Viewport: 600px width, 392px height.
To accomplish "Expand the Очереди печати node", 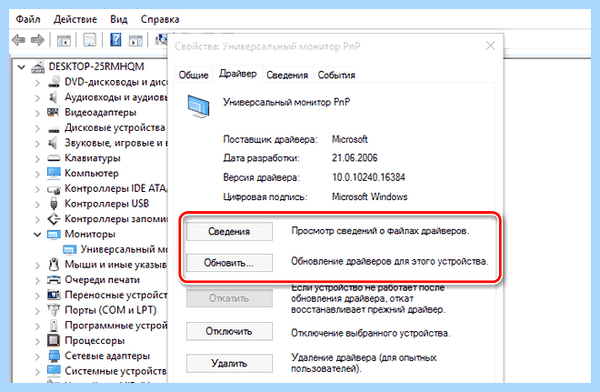I will coord(37,280).
